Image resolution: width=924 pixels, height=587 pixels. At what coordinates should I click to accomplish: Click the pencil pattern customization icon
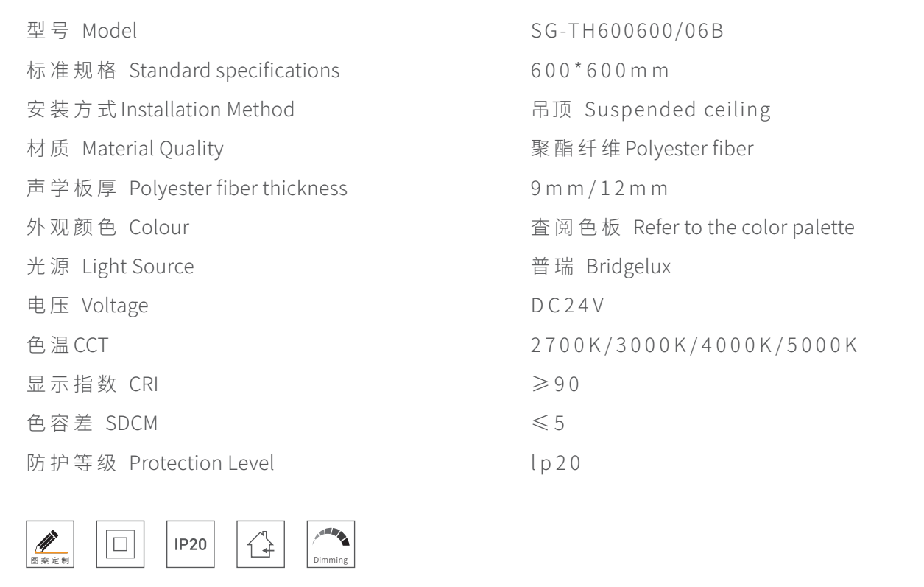point(50,544)
